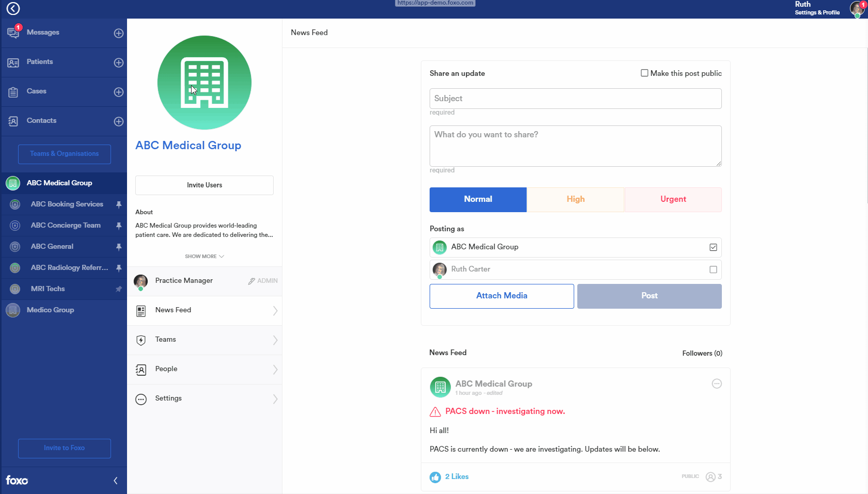Image resolution: width=868 pixels, height=494 pixels.
Task: View the 3 viewers person icon
Action: [711, 477]
